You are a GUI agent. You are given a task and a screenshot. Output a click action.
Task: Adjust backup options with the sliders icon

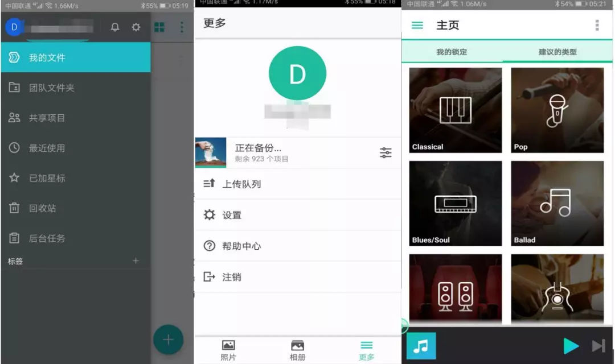[386, 152]
